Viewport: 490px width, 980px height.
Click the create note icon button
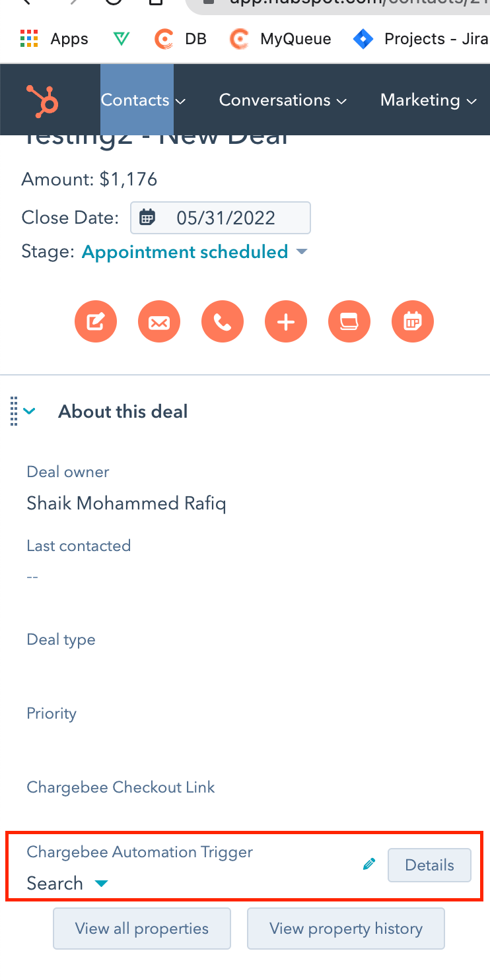(96, 322)
